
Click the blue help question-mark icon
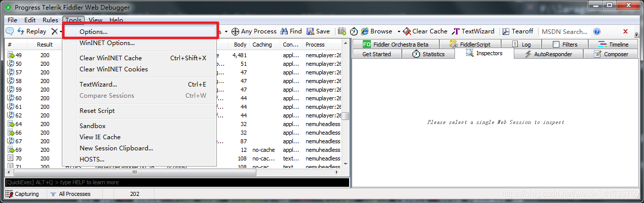point(597,31)
